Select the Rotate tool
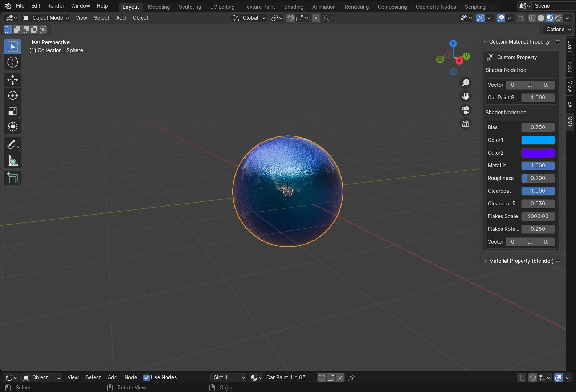The width and height of the screenshot is (576, 392). [x=13, y=95]
